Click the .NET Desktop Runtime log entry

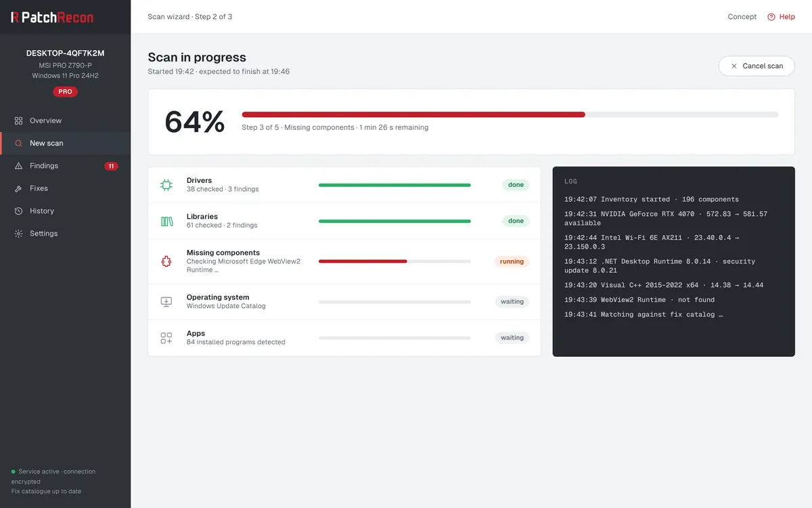click(660, 266)
